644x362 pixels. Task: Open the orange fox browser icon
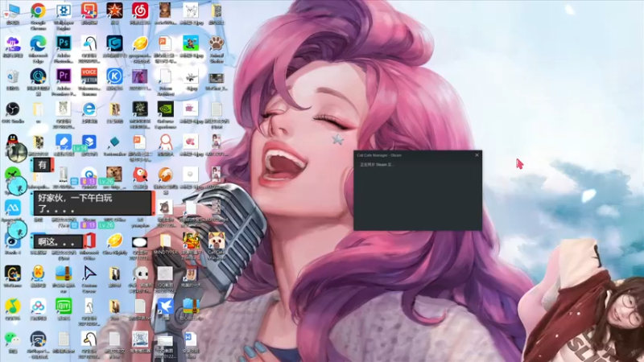(x=165, y=175)
